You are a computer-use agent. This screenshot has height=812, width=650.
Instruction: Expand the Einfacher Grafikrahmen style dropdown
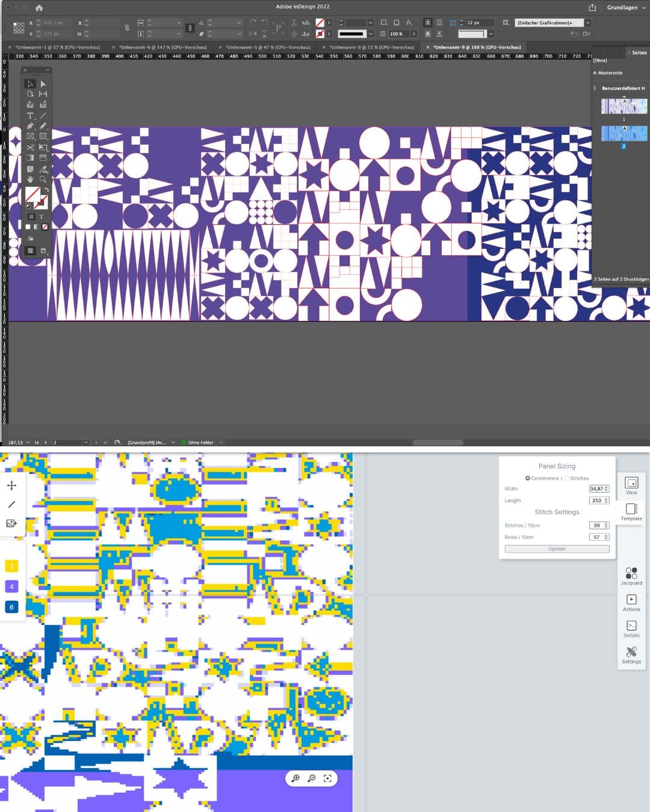tap(588, 23)
